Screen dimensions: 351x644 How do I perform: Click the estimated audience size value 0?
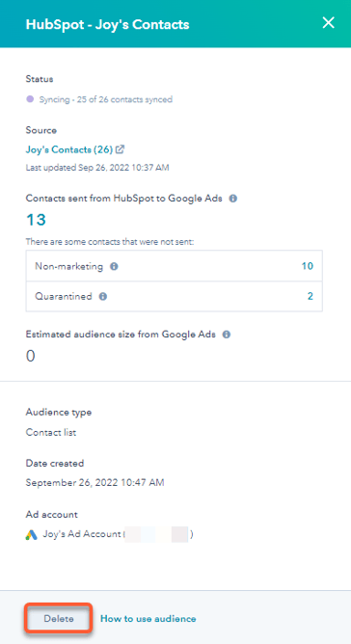(x=31, y=356)
